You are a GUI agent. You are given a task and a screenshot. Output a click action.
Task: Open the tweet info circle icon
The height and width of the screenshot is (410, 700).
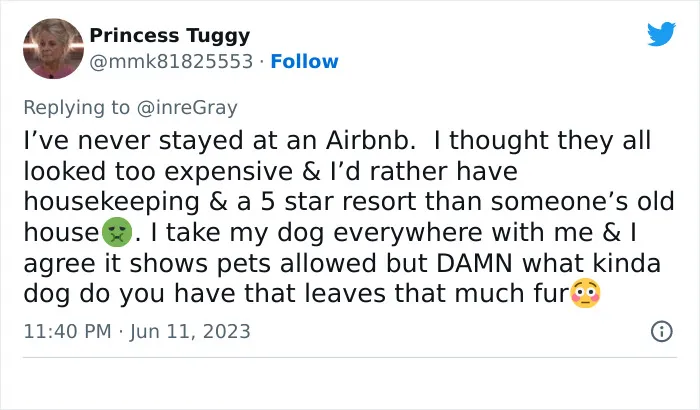[662, 331]
